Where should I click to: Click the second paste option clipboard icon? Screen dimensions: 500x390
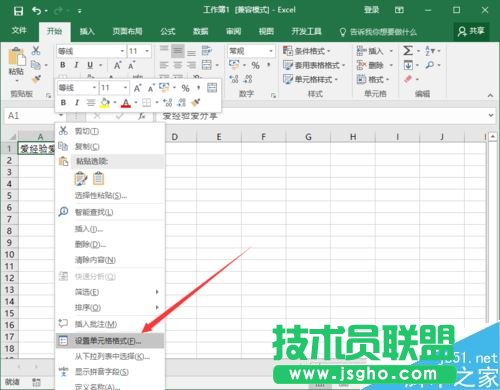tap(98, 178)
